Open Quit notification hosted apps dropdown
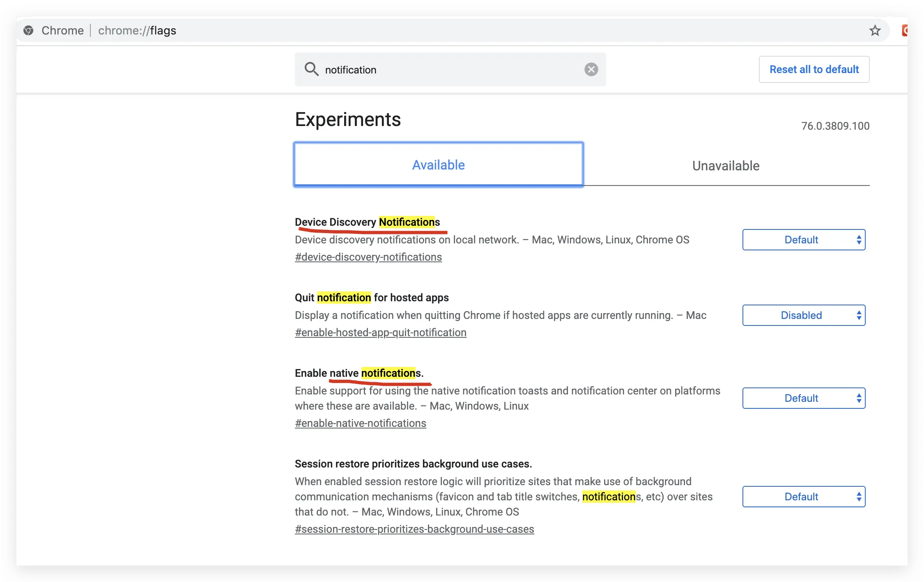The height and width of the screenshot is (582, 924). (x=803, y=315)
